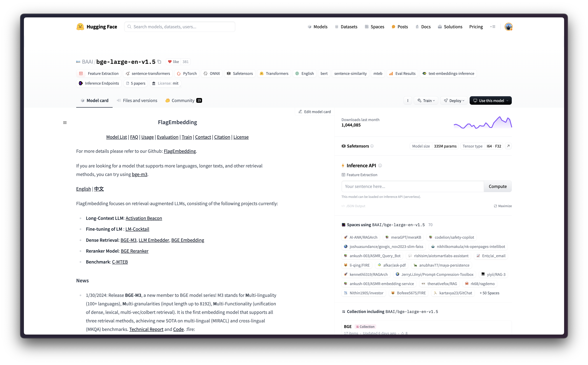The width and height of the screenshot is (588, 365).
Task: Click the FlagEmbedding GitHub link
Action: pyautogui.click(x=180, y=151)
